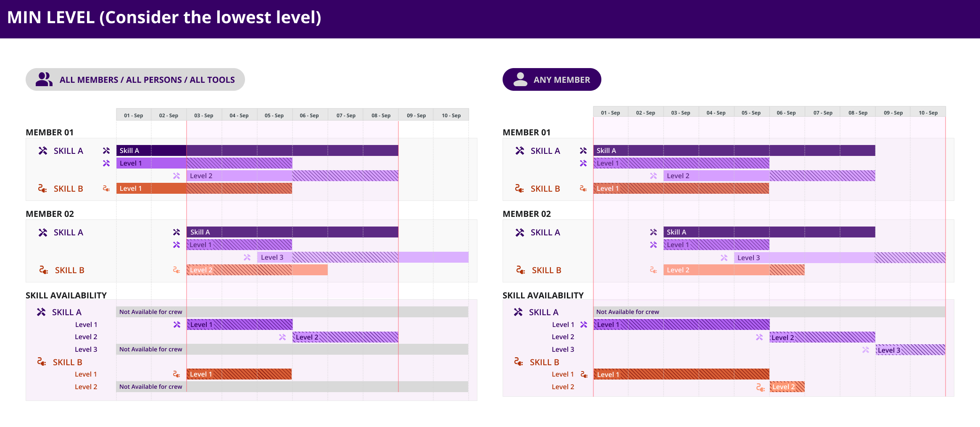The width and height of the screenshot is (980, 427).
Task: Click the tools icon before the Level 2 bar
Action: 176,176
